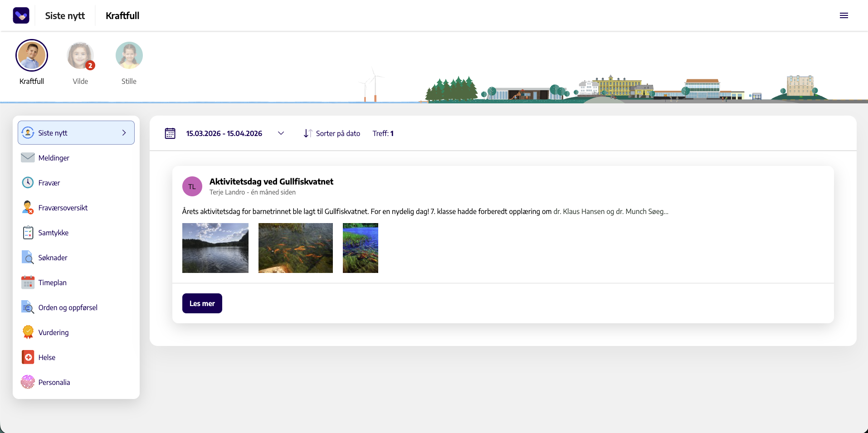Click the Orden og oppførsel icon
The image size is (868, 433).
click(x=28, y=307)
